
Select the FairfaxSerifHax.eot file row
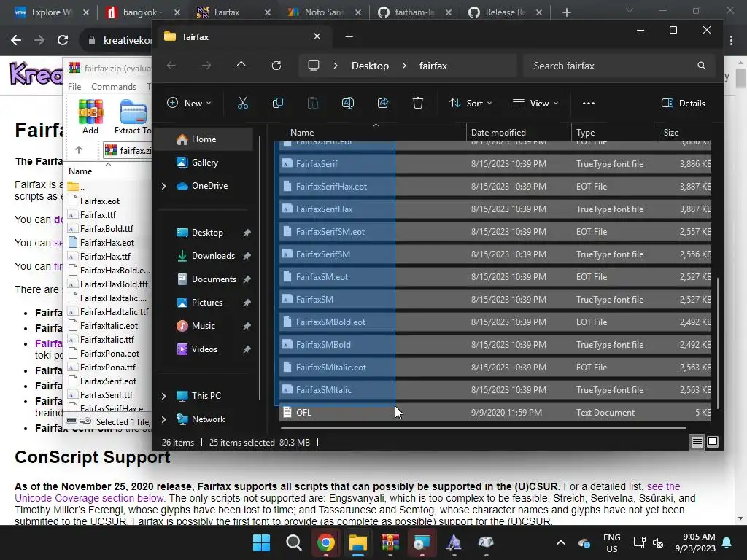(x=495, y=186)
